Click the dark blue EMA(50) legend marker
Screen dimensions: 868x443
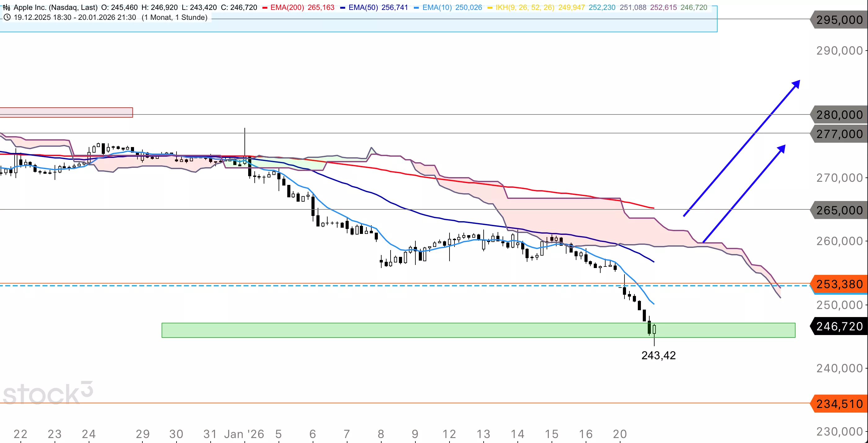pyautogui.click(x=343, y=8)
